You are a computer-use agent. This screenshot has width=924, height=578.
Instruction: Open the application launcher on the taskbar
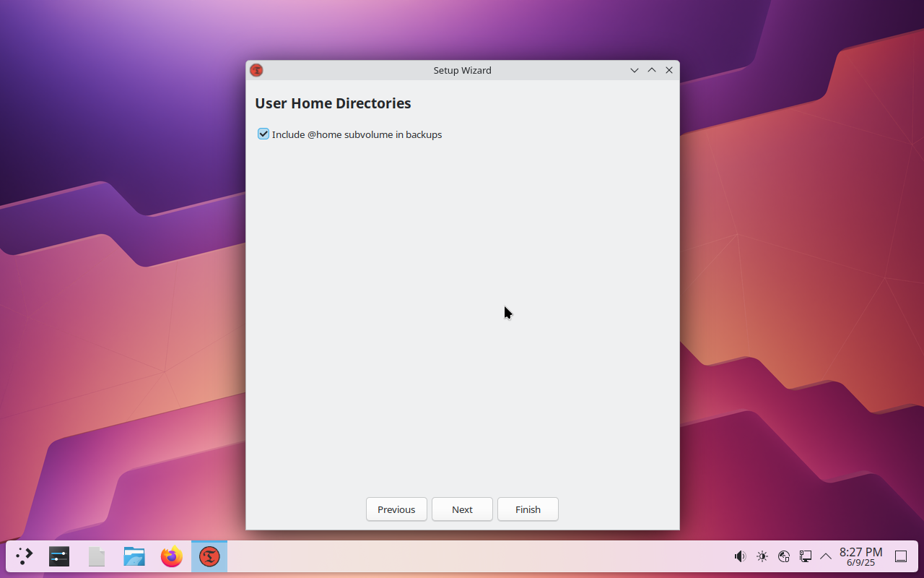25,556
